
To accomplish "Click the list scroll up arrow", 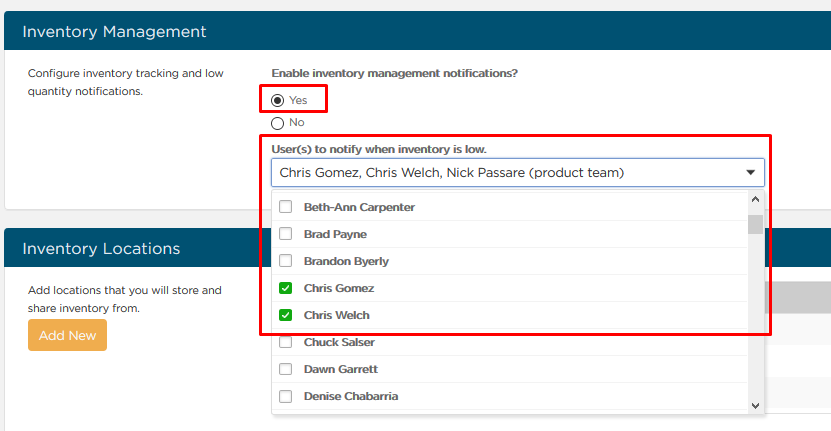I will (755, 199).
